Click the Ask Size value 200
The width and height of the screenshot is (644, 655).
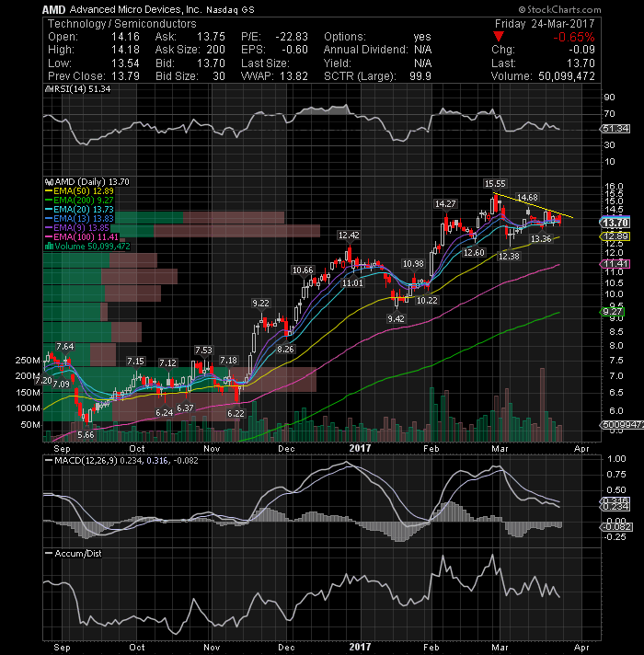pyautogui.click(x=216, y=50)
